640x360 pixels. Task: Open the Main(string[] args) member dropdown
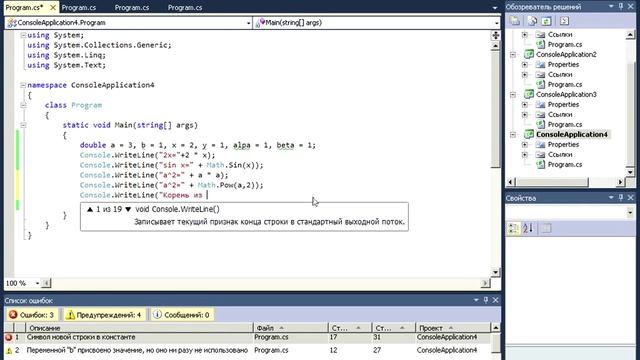click(496, 23)
